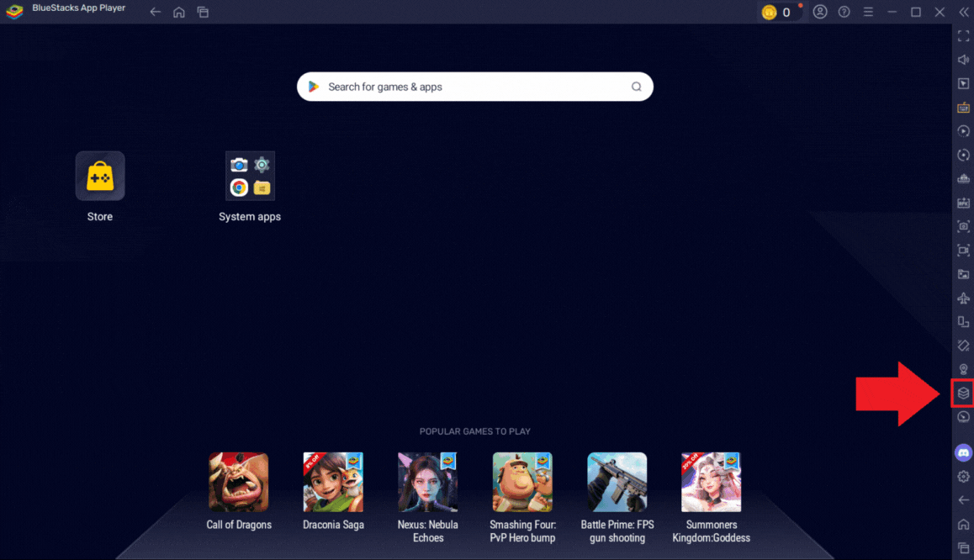This screenshot has width=974, height=560.
Task: Click the volume speaker icon in the sidebar
Action: pyautogui.click(x=963, y=60)
